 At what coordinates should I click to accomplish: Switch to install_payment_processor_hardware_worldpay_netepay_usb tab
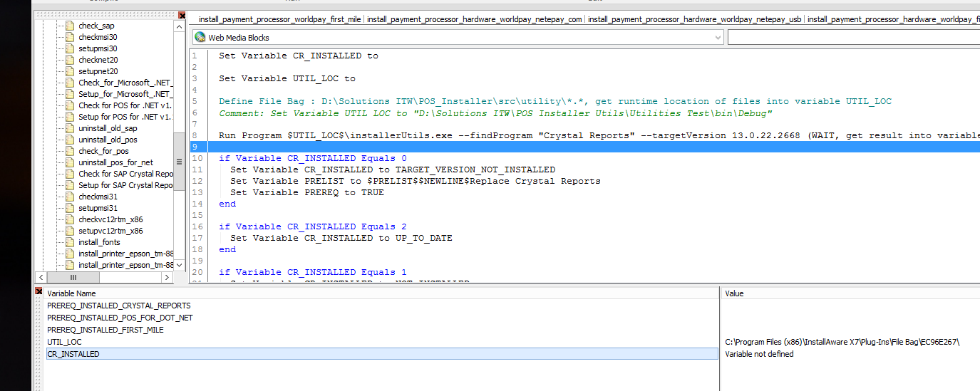(694, 19)
